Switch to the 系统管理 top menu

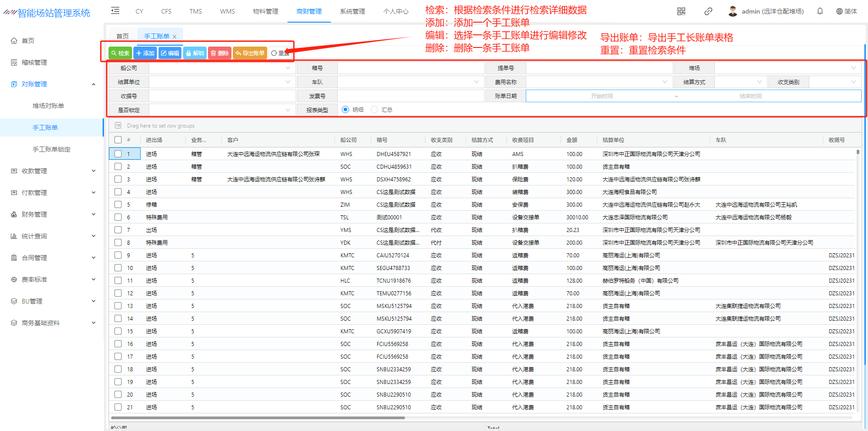352,11
